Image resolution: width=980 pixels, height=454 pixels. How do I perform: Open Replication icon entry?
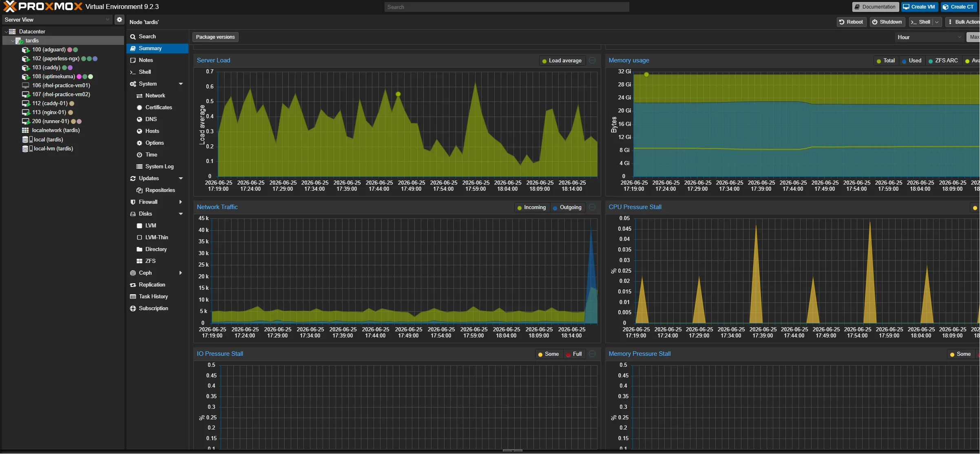pos(133,285)
